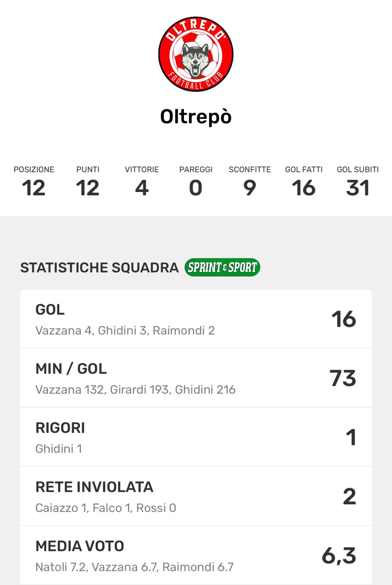The image size is (392, 585).
Task: Tap the Gol Fatti 16 stat
Action: point(304,182)
